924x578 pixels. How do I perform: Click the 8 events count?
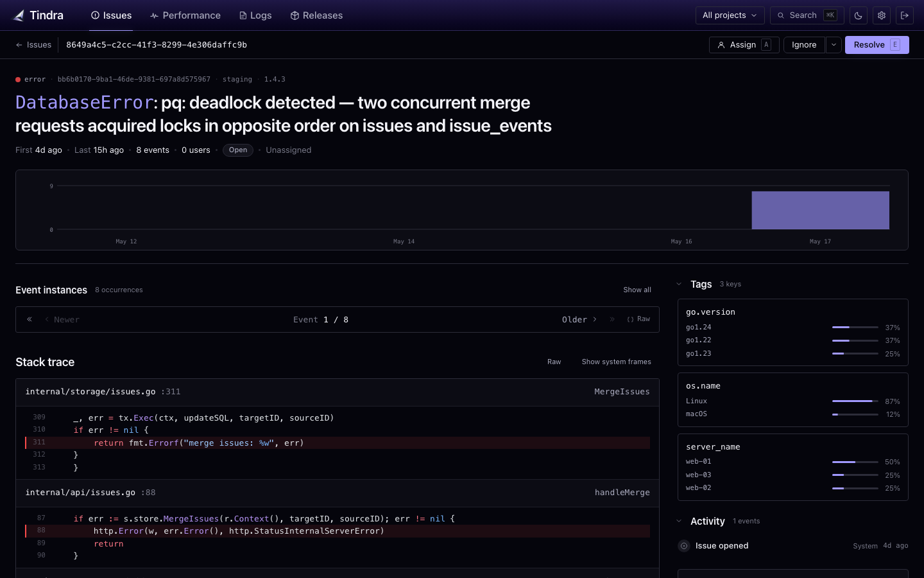click(x=153, y=150)
